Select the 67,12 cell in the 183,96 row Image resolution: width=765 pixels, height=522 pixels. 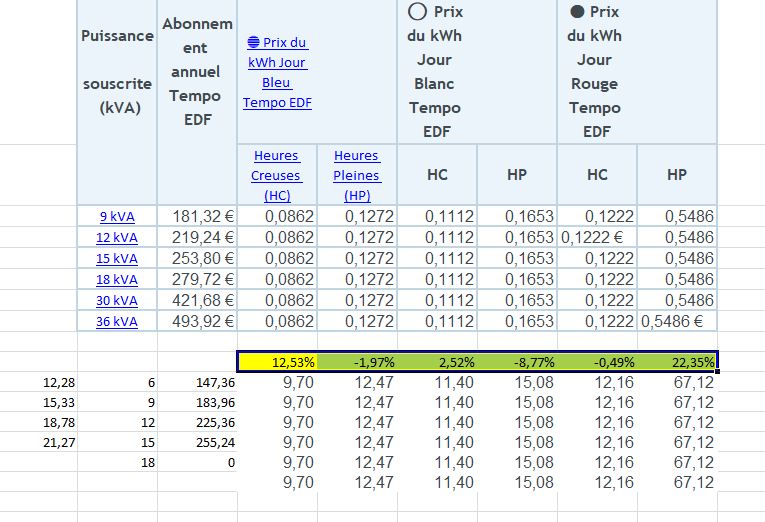click(677, 402)
